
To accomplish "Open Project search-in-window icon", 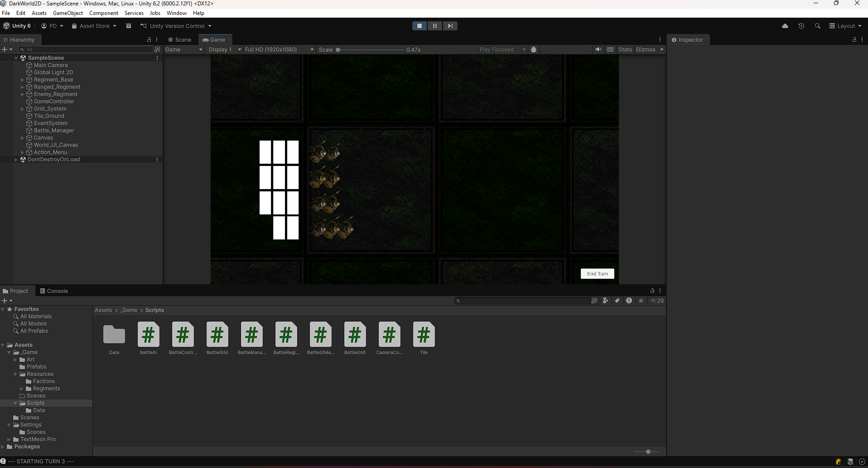I will (x=594, y=301).
